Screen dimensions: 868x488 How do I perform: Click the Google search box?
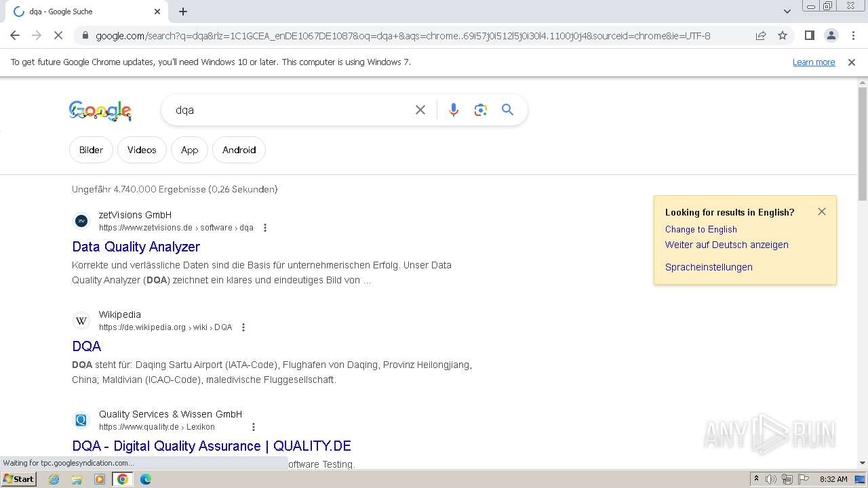[288, 110]
